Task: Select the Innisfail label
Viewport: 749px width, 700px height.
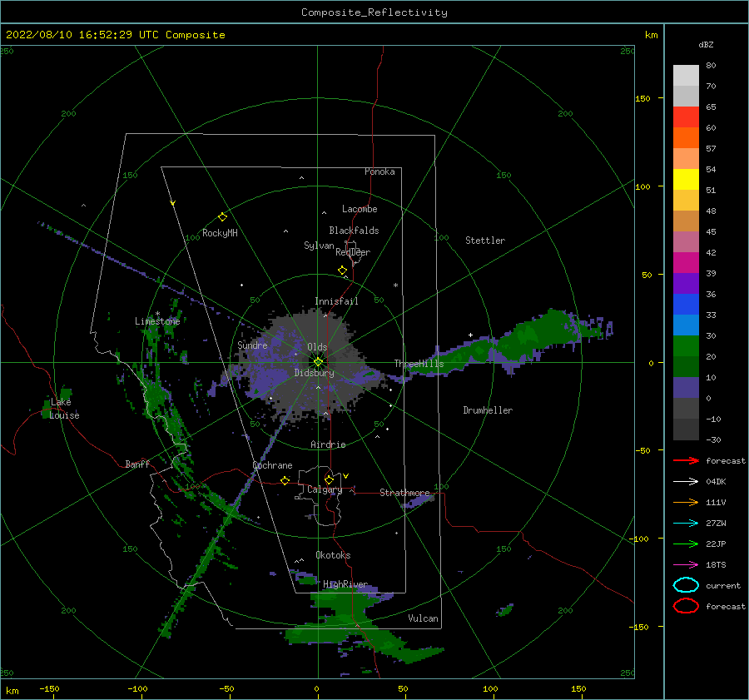Action: pyautogui.click(x=336, y=301)
